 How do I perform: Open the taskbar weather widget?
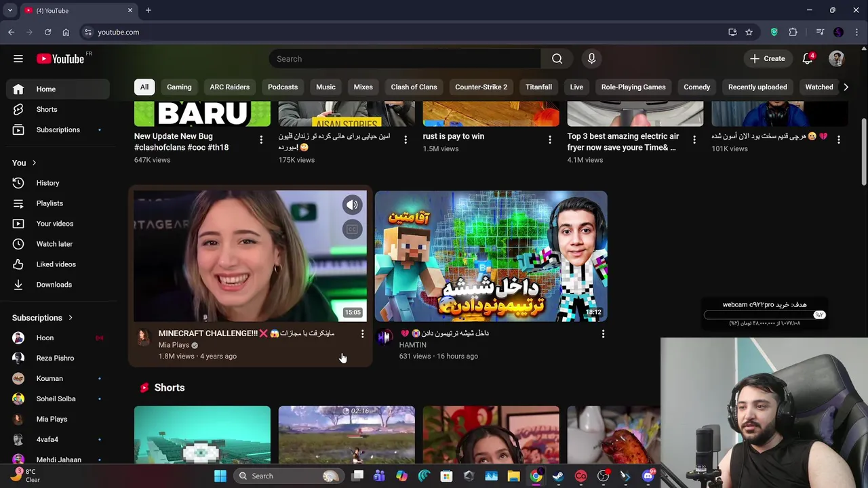coord(24,476)
